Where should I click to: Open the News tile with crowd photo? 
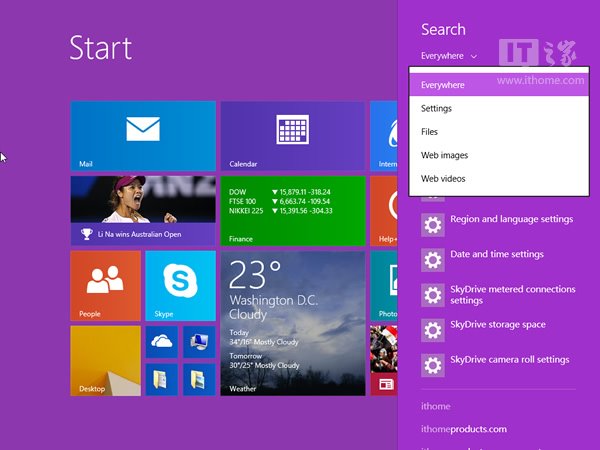pyautogui.click(x=384, y=360)
